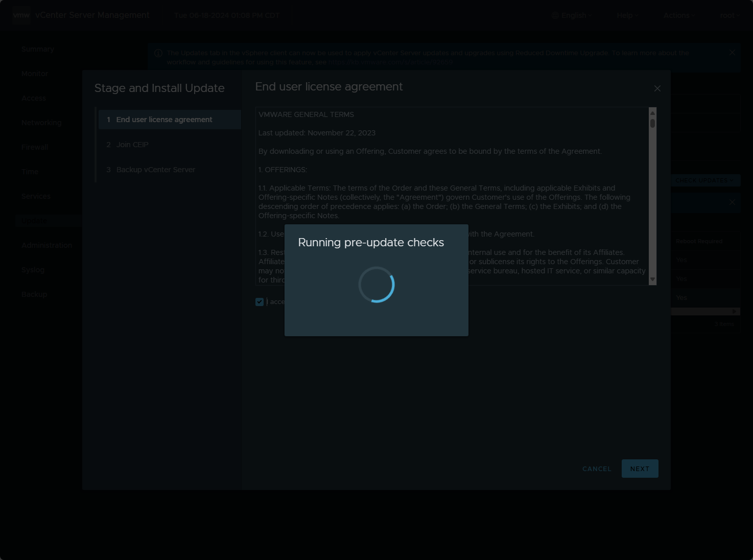The width and height of the screenshot is (753, 560).
Task: Open the Check Updates dropdown
Action: pos(705,180)
